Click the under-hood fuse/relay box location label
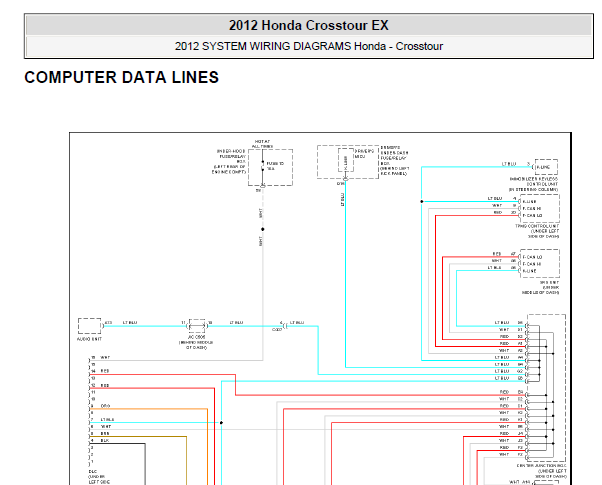The image size is (602, 485). [229, 162]
